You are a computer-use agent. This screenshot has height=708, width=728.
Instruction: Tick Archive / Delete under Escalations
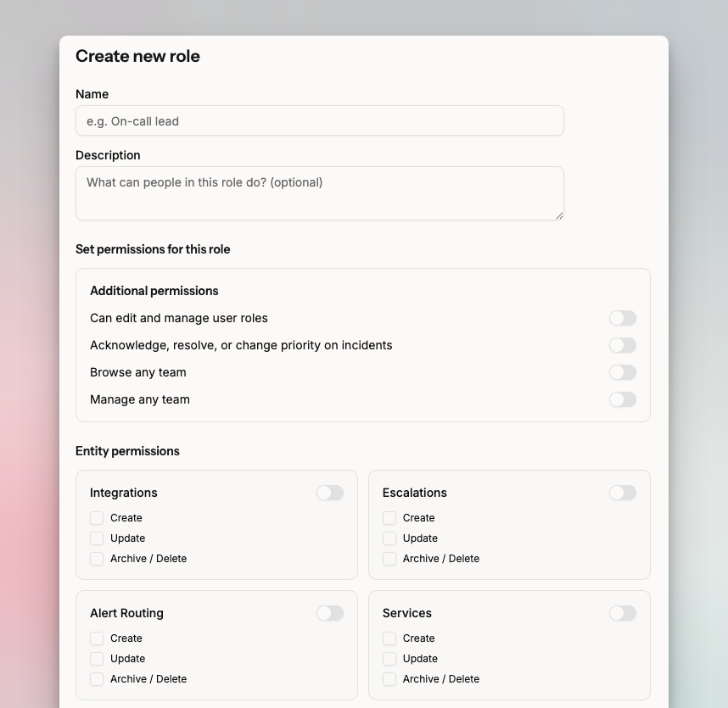pyautogui.click(x=389, y=559)
